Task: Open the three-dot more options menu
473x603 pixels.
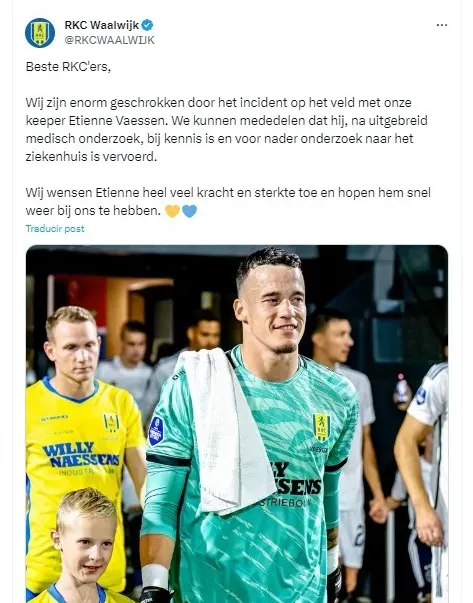Action: tap(441, 25)
